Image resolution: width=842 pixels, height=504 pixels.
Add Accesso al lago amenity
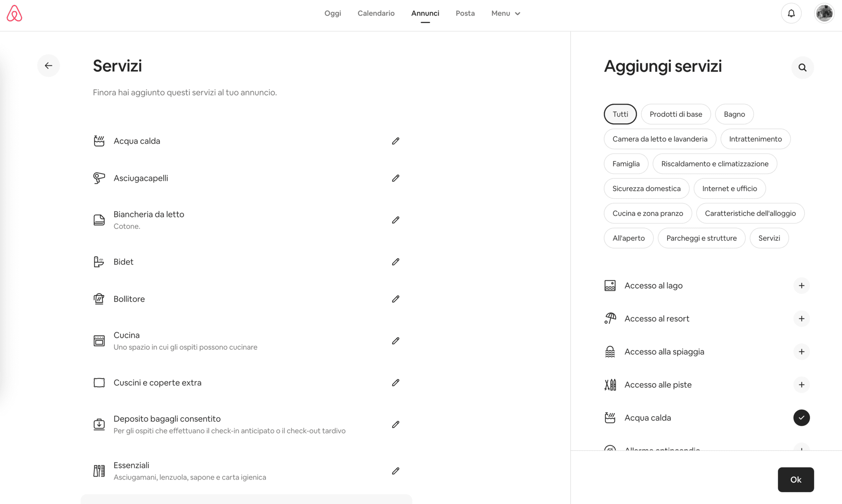pyautogui.click(x=801, y=286)
